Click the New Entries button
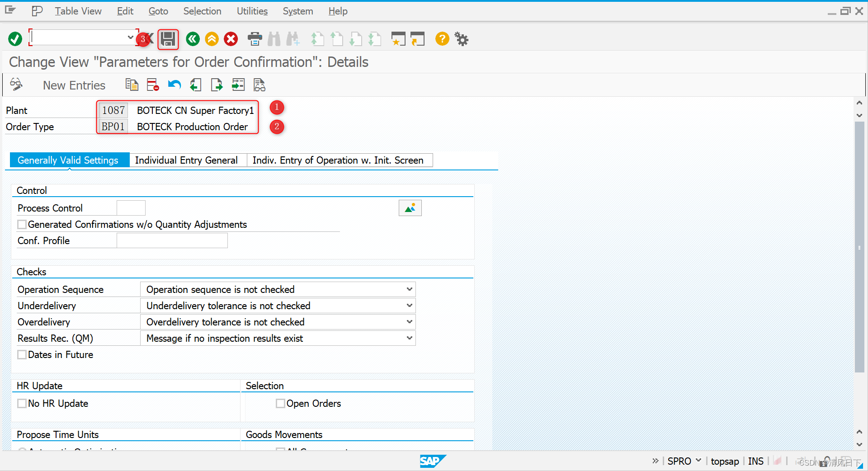This screenshot has width=868, height=471. point(74,85)
